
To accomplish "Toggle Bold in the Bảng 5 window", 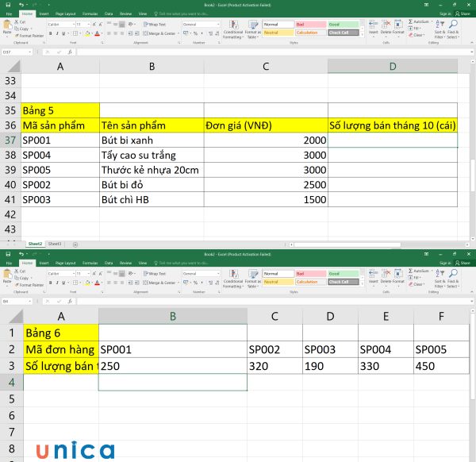I will 51,33.
